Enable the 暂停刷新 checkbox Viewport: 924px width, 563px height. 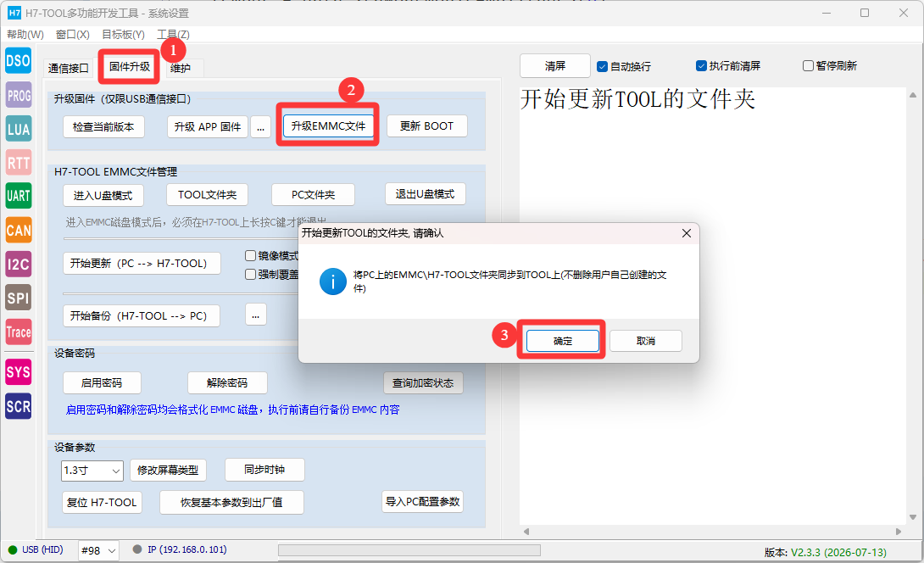(809, 66)
